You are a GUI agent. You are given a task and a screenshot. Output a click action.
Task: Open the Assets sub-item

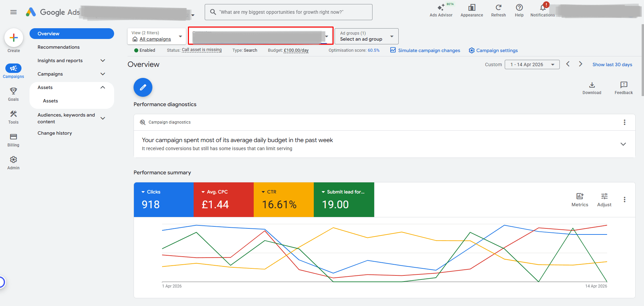[50, 101]
